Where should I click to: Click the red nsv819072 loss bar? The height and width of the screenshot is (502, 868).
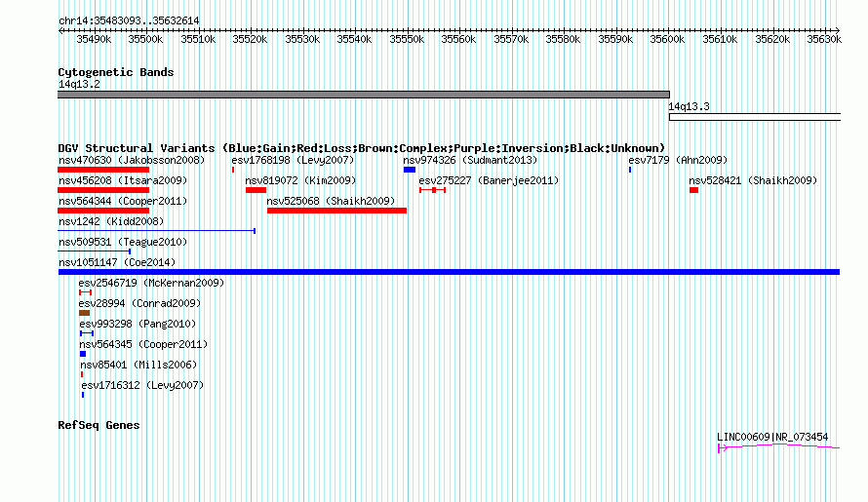click(x=256, y=190)
